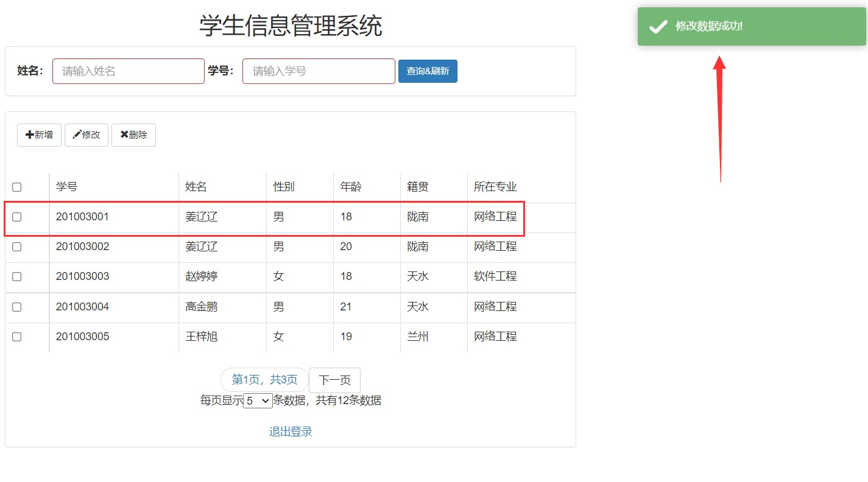Click the 姓名 column header
The image size is (868, 482).
pos(196,187)
